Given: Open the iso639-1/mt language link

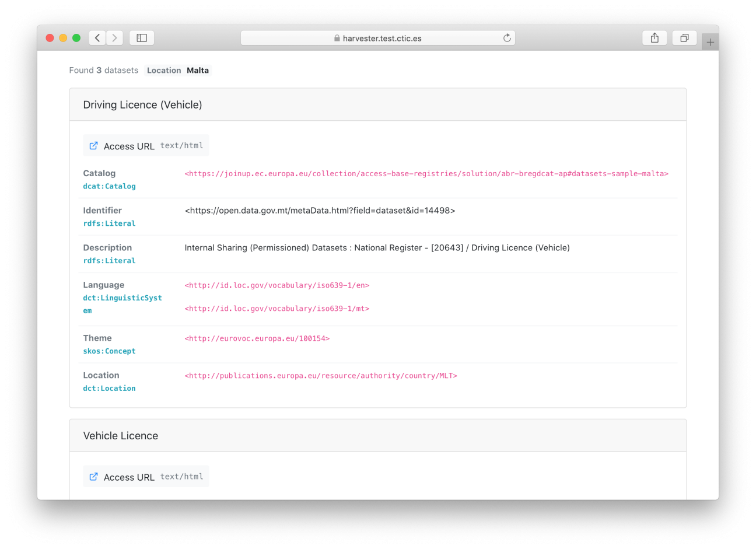Looking at the screenshot, I should (x=277, y=309).
